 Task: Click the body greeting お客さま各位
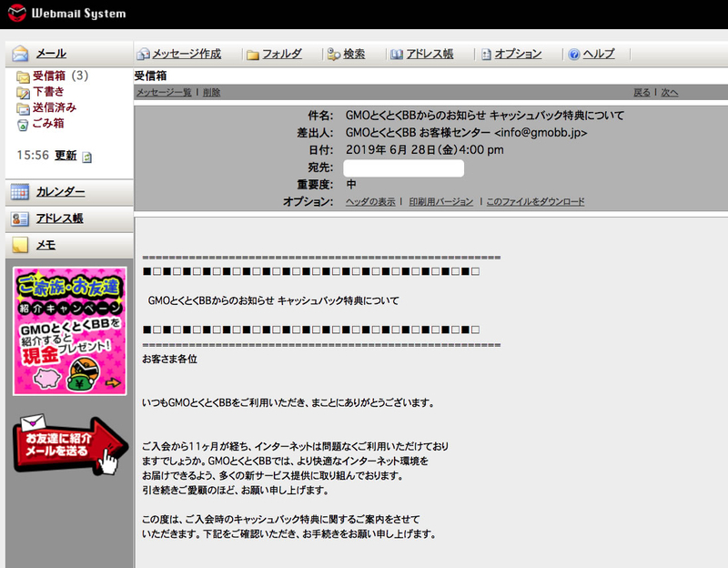[x=169, y=359]
